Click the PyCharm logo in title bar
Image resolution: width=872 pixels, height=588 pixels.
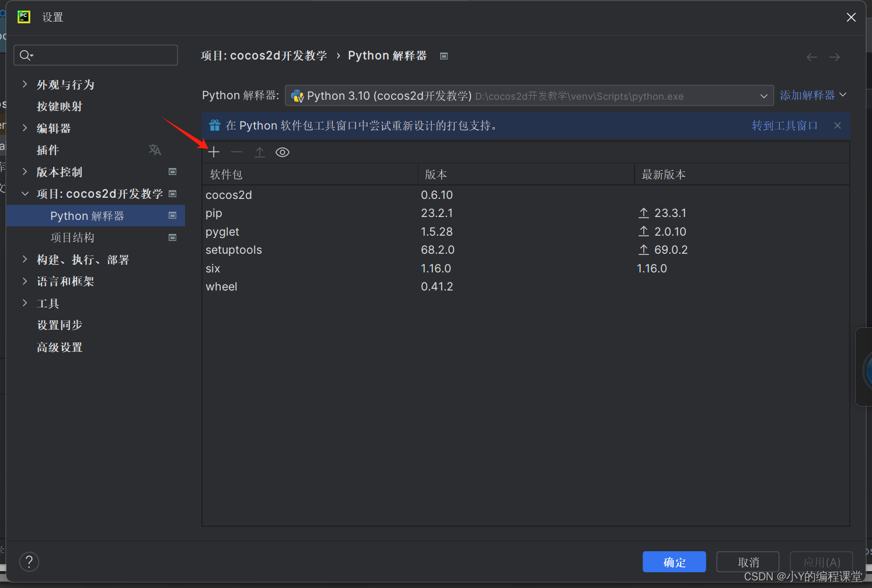click(x=24, y=17)
